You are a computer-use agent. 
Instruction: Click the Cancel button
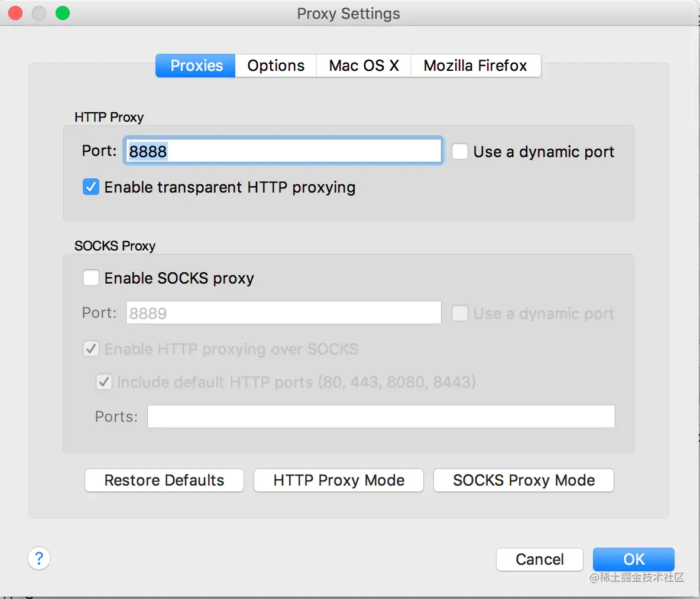tap(540, 559)
